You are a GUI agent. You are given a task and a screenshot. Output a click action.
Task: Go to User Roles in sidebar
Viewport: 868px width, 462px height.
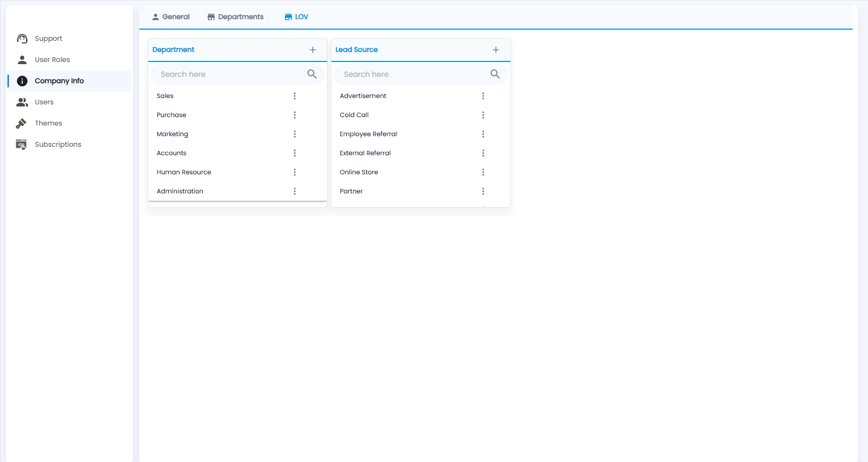pos(69,60)
